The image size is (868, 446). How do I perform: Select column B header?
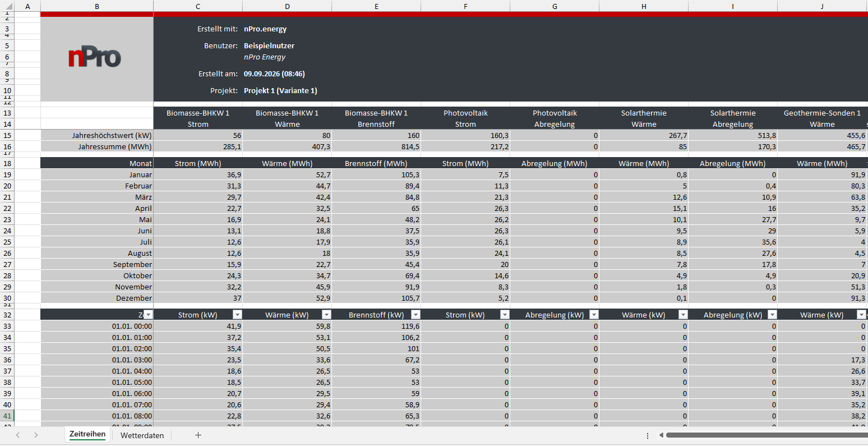97,6
